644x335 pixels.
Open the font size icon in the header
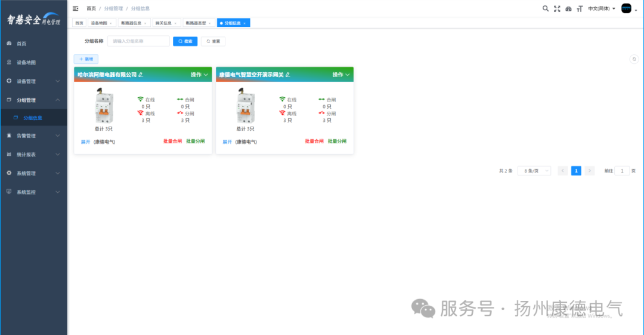point(580,8)
